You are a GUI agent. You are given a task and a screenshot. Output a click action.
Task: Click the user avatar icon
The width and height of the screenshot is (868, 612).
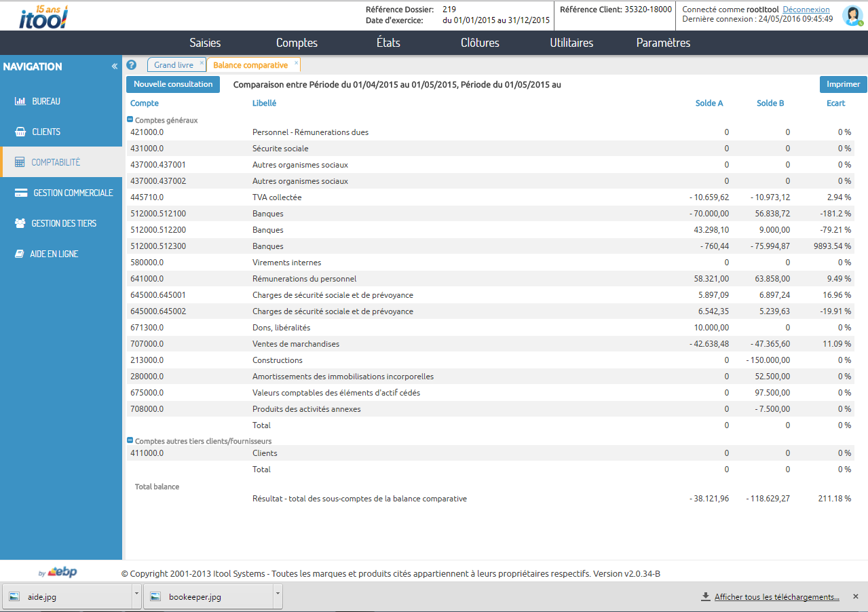click(x=852, y=16)
